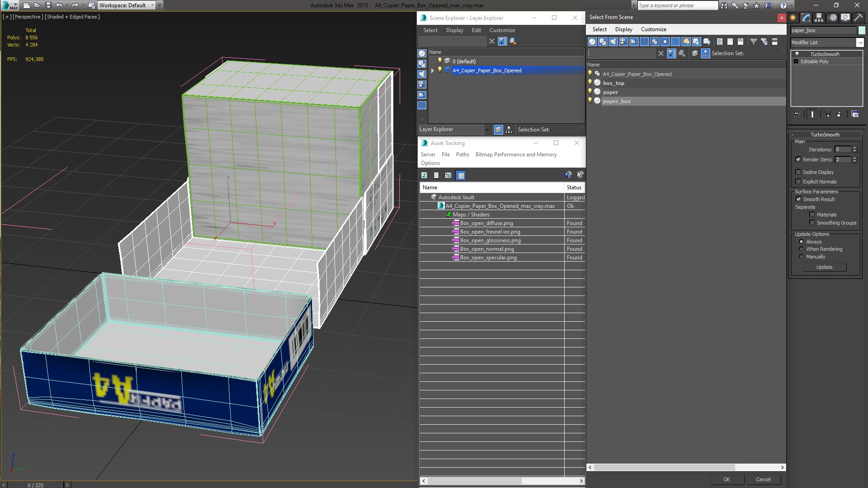
Task: Click Select None icon in Select From Scene
Action: pos(730,42)
